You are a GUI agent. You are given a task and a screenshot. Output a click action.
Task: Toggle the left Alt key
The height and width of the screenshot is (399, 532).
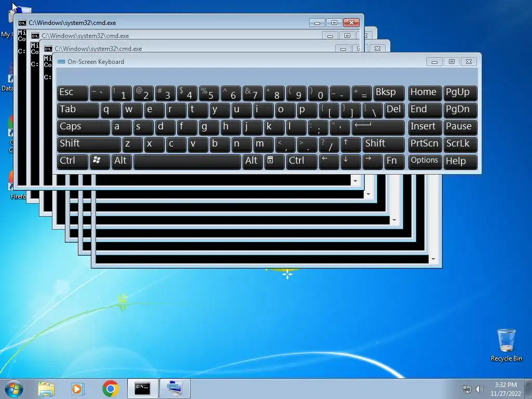pos(122,162)
